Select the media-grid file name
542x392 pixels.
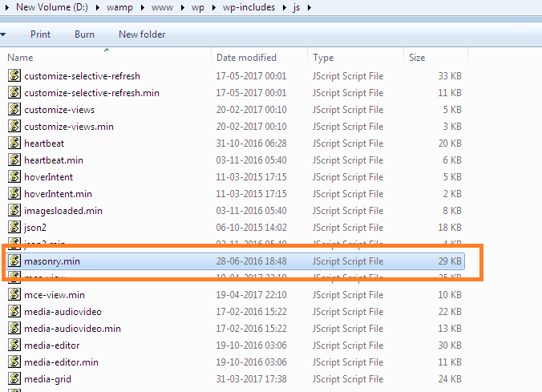(x=47, y=379)
